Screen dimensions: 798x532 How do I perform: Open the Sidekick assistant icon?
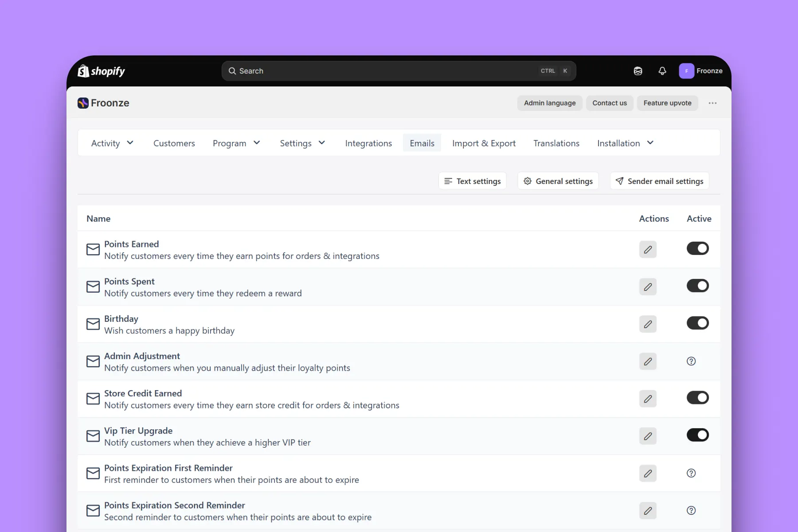tap(638, 71)
